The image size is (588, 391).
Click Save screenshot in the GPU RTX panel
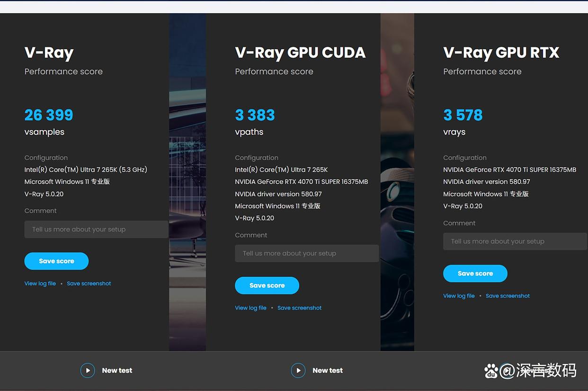point(508,296)
